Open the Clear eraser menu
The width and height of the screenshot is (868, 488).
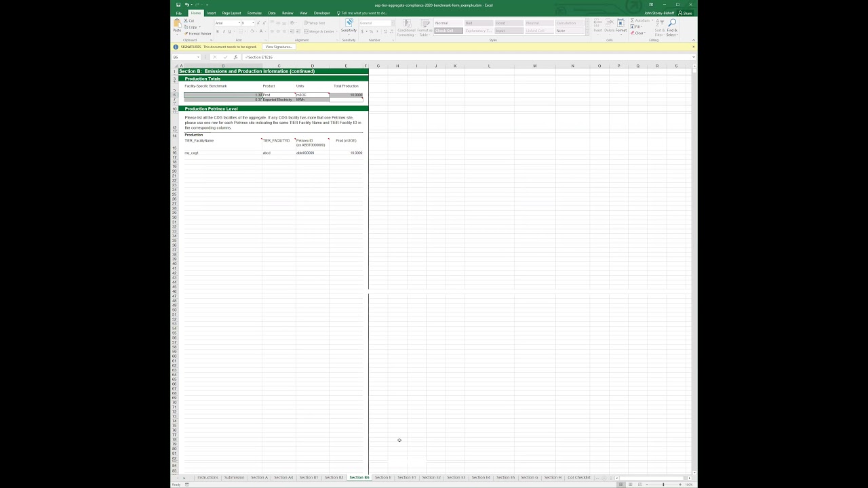(638, 33)
